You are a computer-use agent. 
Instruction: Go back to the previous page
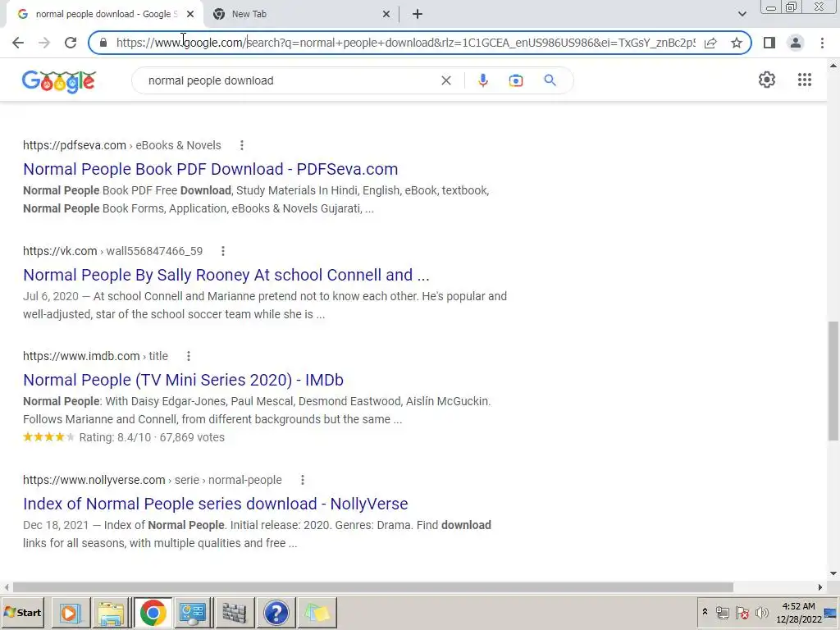click(18, 43)
